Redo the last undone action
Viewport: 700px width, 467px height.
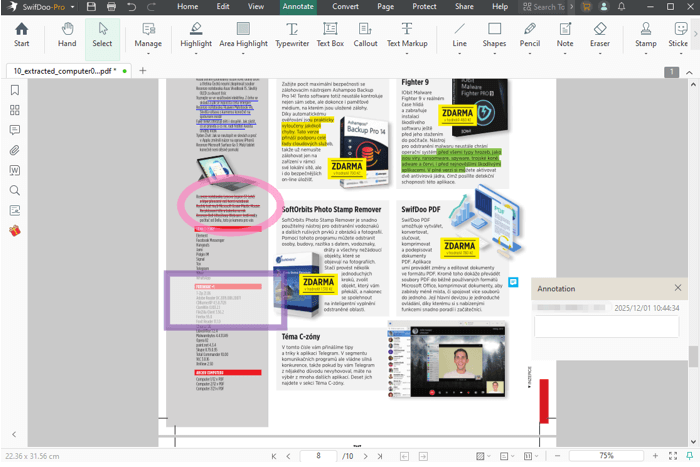point(151,7)
